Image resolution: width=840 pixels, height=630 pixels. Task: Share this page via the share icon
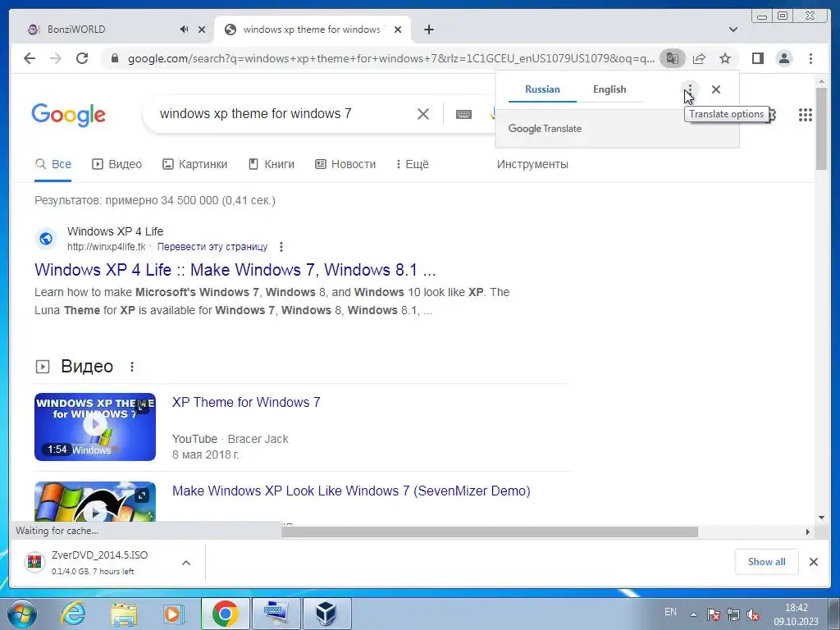[x=699, y=58]
